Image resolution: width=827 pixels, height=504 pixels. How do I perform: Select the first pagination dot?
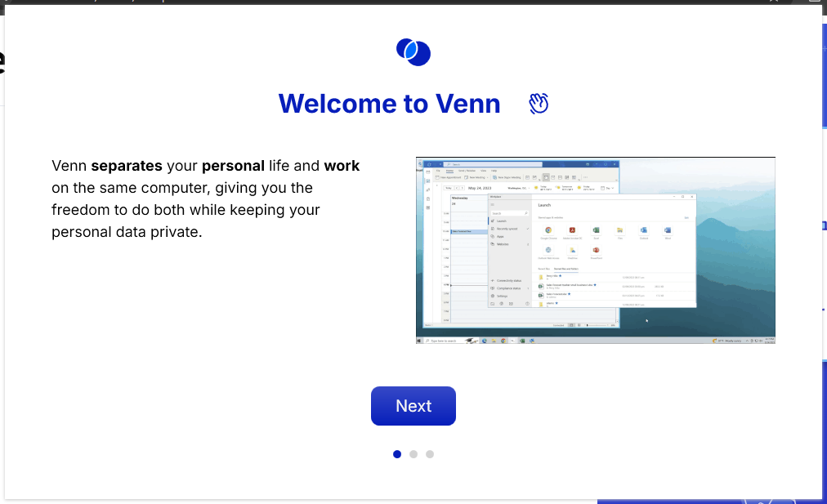[397, 454]
